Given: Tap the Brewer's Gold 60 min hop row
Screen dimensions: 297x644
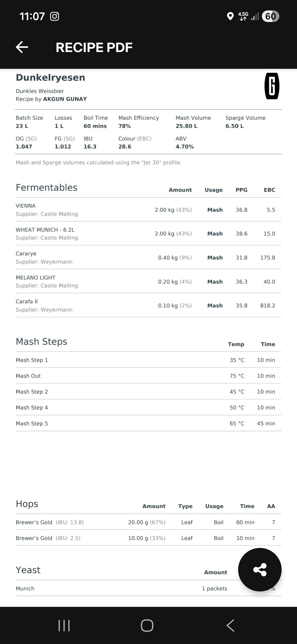Looking at the screenshot, I should click(148, 522).
